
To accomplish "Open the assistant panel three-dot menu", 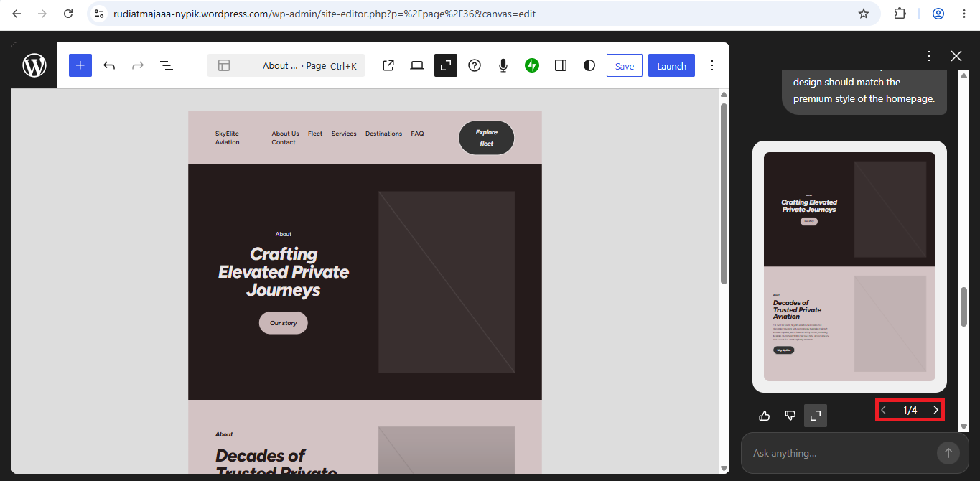I will 929,56.
